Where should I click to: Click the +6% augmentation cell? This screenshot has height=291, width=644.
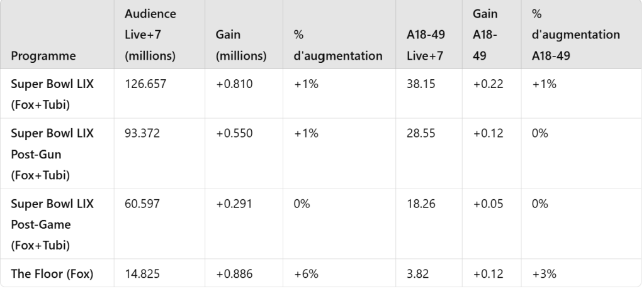coord(306,273)
